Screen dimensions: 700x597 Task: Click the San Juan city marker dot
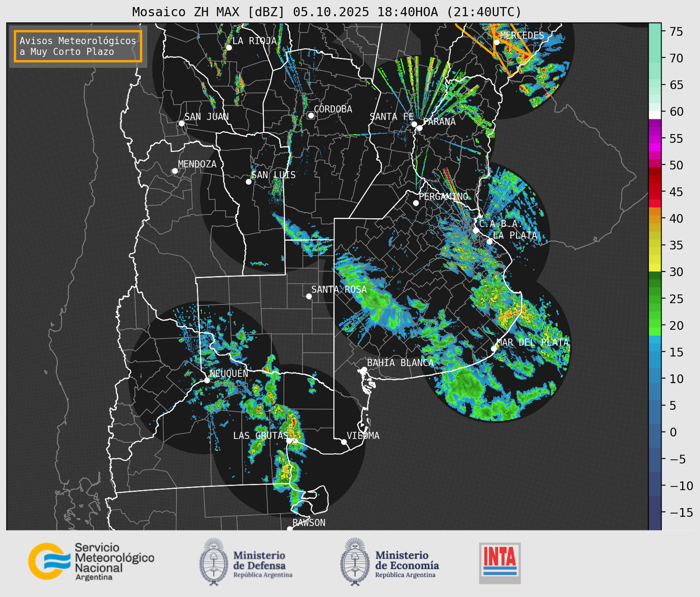[x=181, y=123]
